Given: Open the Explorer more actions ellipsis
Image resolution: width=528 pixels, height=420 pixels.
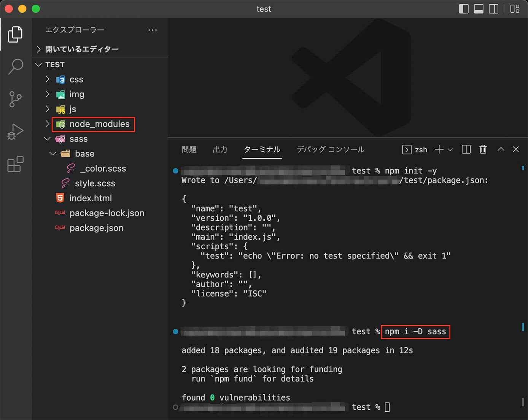Looking at the screenshot, I should [x=153, y=30].
